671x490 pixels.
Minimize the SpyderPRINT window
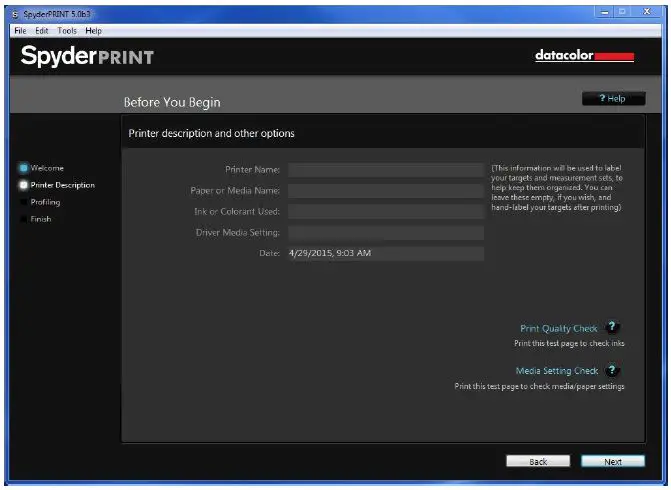[604, 12]
